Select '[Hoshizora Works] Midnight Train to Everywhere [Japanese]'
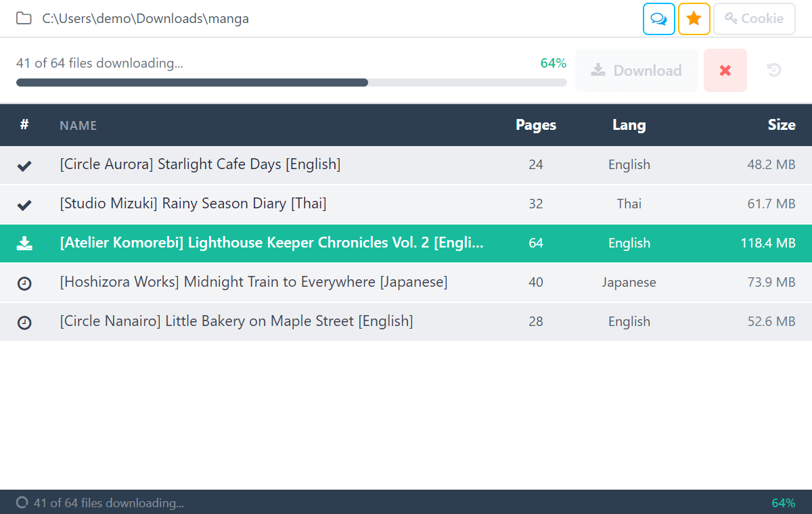Viewport: 812px width, 514px height. click(x=254, y=282)
